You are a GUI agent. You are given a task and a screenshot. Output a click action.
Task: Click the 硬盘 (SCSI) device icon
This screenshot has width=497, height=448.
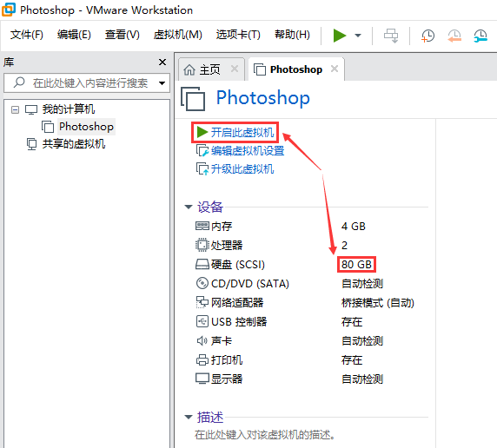(x=202, y=264)
